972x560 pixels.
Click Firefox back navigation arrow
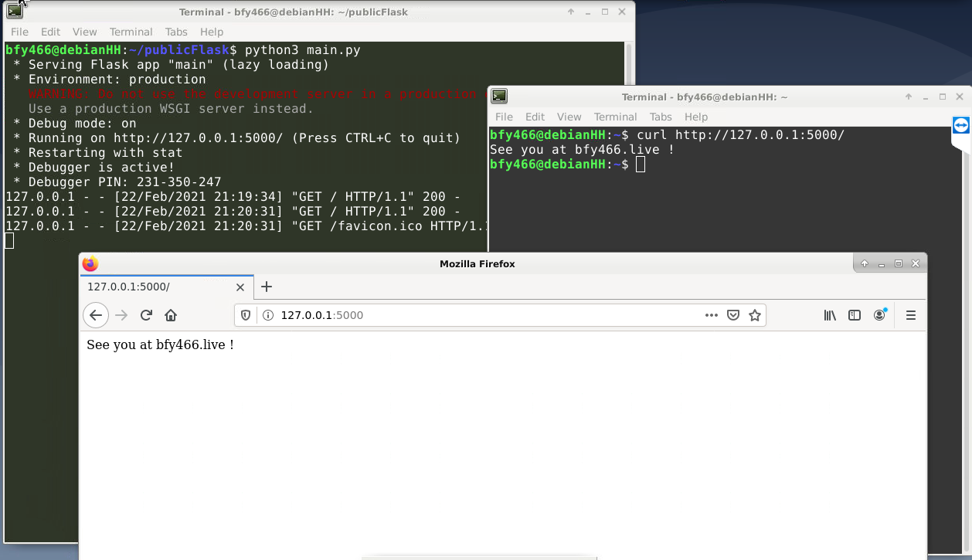click(x=95, y=315)
